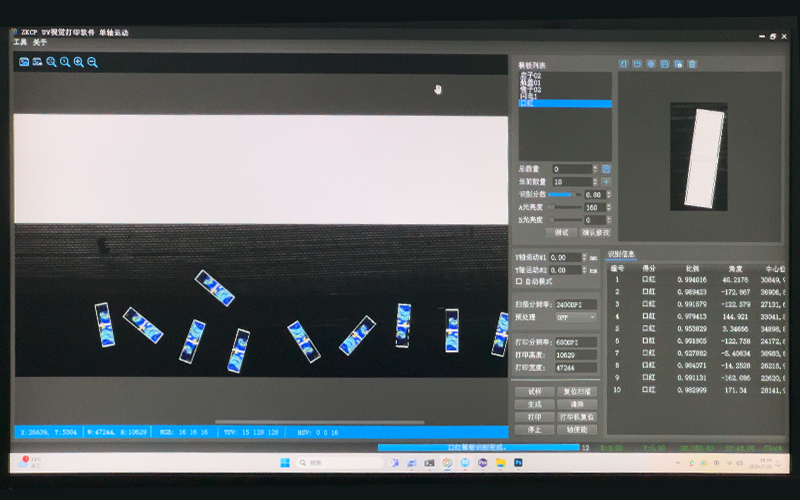Select result row 4 with angle 144.921
Image resolution: width=800 pixels, height=500 pixels.
(696, 316)
